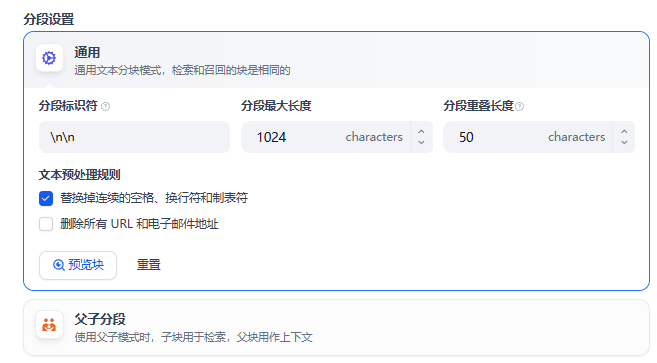Decrease 分段重叠长度 with the down arrow

(x=624, y=143)
